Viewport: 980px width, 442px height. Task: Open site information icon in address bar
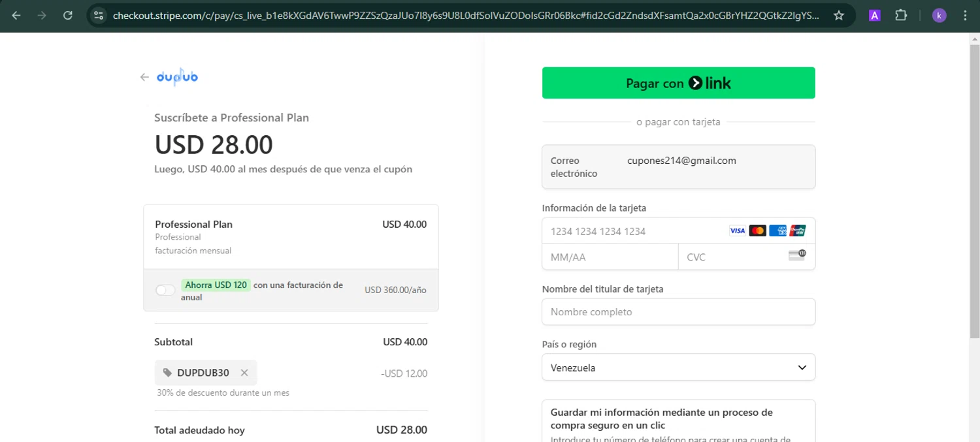coord(99,15)
